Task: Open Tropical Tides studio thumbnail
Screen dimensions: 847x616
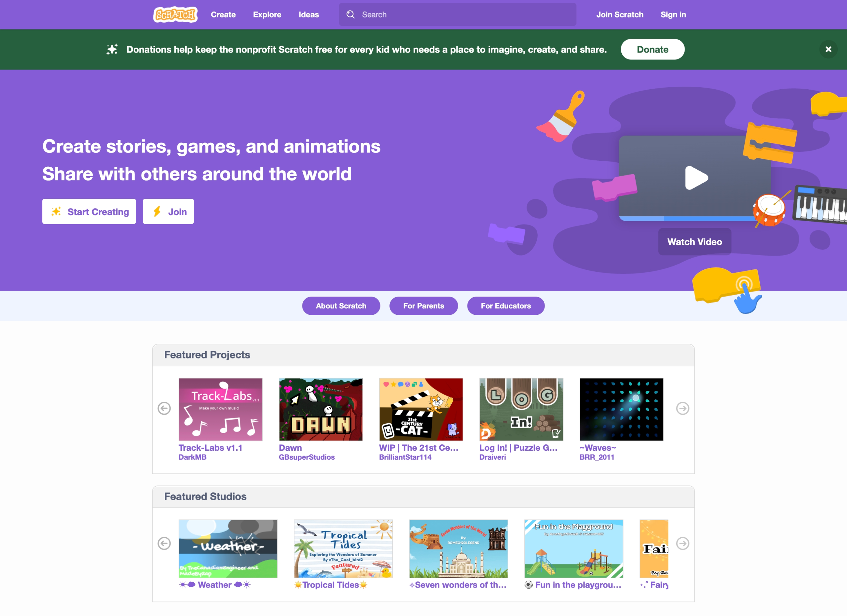Action: 343,549
